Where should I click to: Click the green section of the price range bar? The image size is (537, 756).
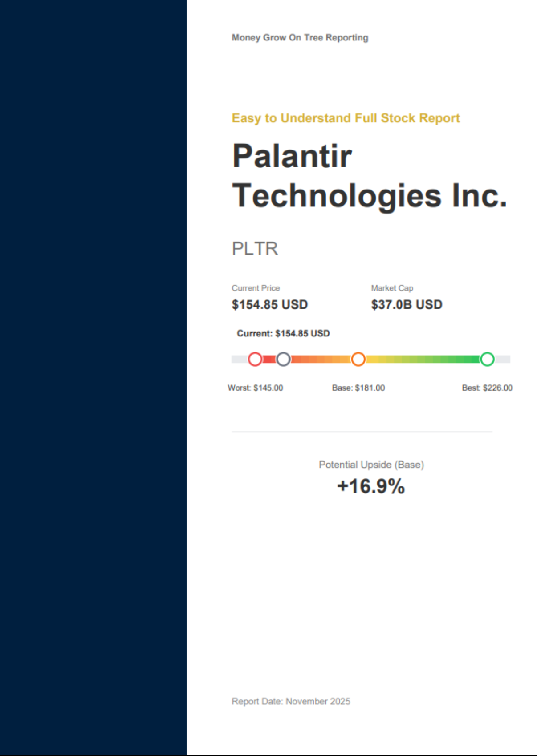(x=445, y=359)
